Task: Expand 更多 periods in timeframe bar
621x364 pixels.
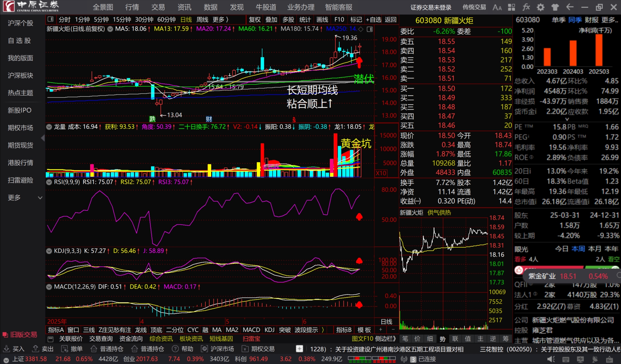Action: pos(221,19)
